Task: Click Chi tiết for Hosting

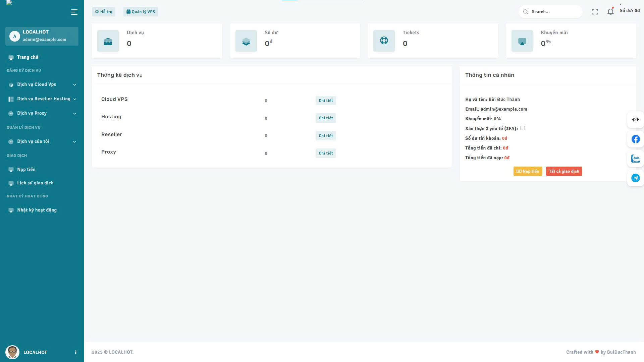Action: 326,118
